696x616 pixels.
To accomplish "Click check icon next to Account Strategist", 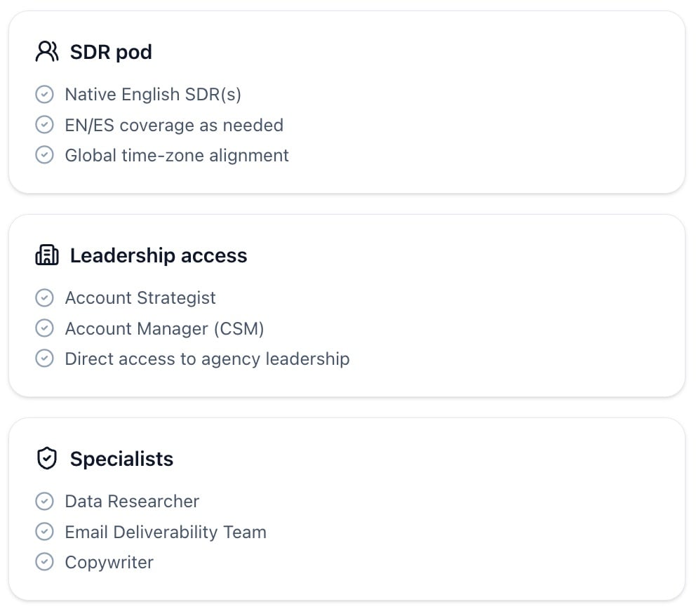I will pos(44,297).
